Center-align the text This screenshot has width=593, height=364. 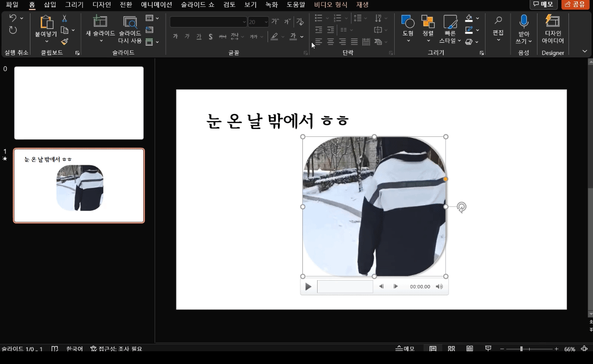tap(330, 42)
